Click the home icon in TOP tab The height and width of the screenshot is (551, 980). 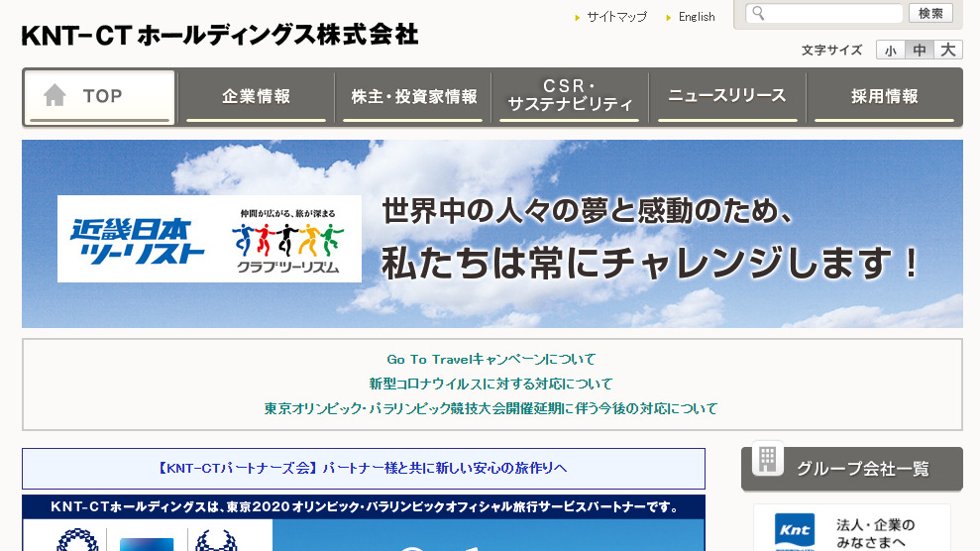tap(55, 95)
